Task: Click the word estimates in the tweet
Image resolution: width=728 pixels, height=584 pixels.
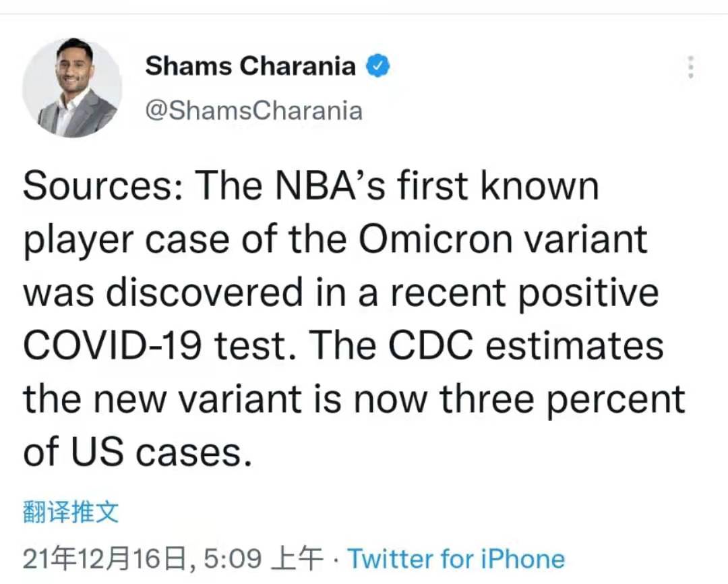Action: [x=574, y=346]
